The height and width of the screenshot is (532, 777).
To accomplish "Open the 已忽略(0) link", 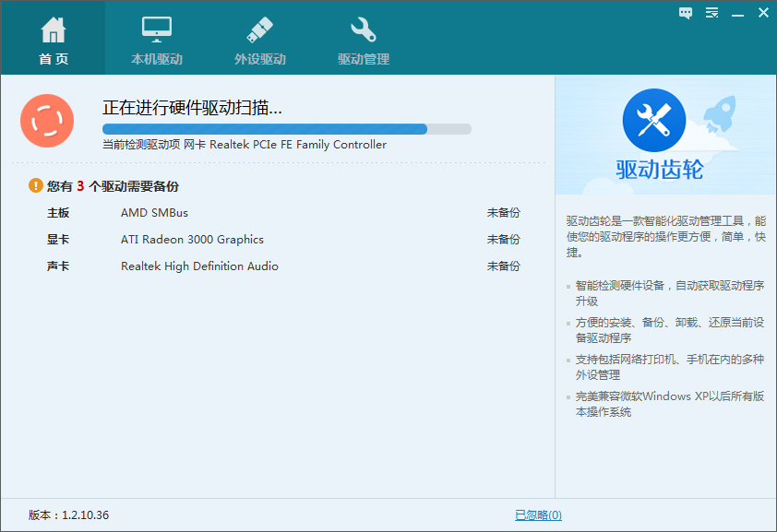I will 538,515.
